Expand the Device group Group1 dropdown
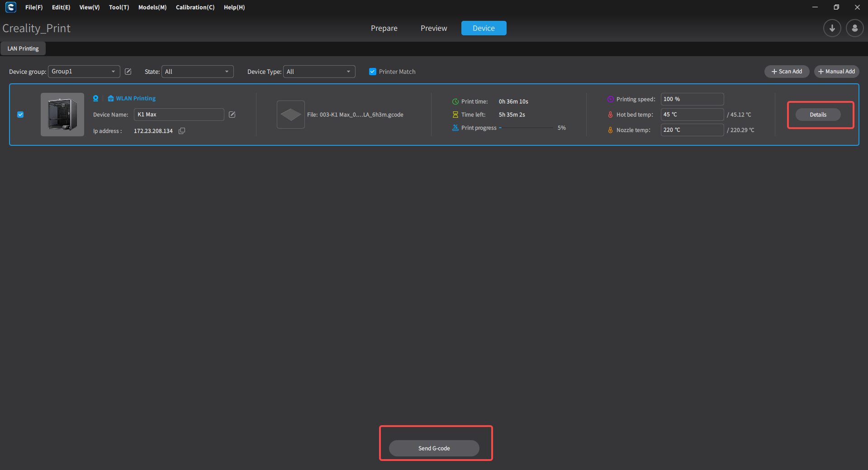The height and width of the screenshot is (470, 868). pos(84,72)
